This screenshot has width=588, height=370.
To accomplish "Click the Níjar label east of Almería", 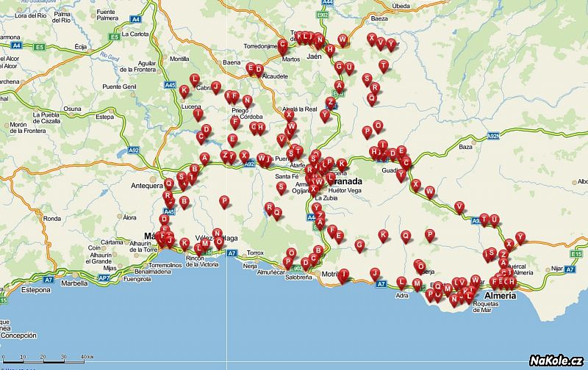I will [x=557, y=269].
